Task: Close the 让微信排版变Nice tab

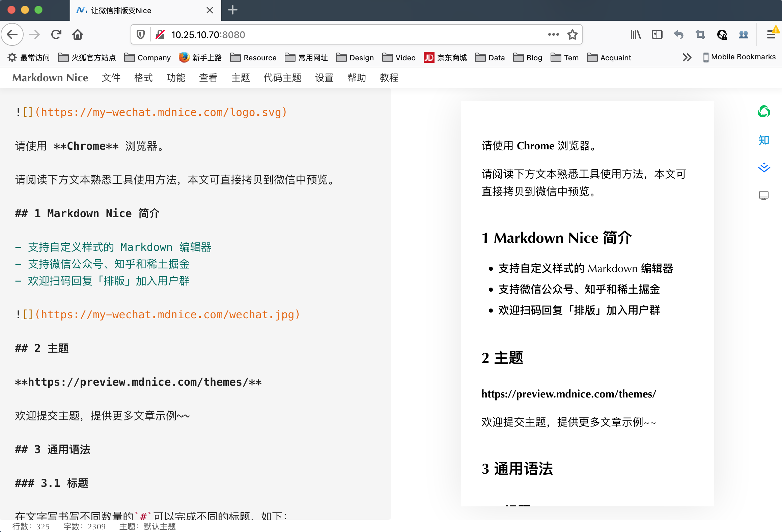Action: [210, 10]
